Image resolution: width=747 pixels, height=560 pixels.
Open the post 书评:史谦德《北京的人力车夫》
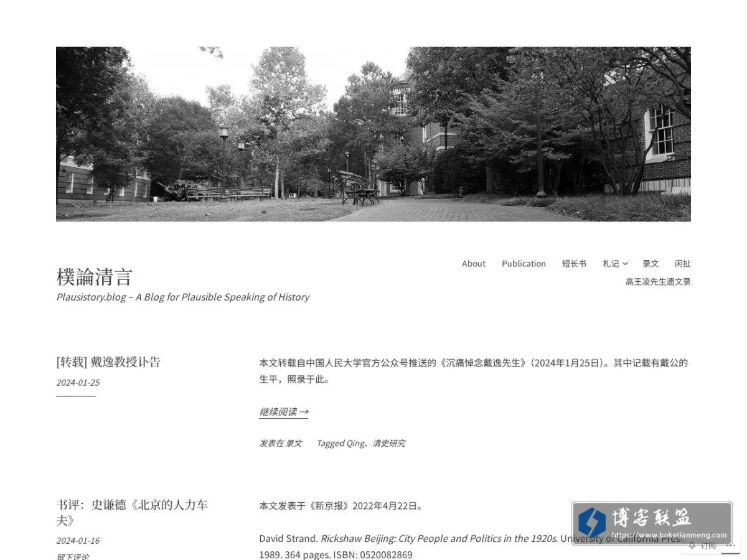[x=132, y=513]
